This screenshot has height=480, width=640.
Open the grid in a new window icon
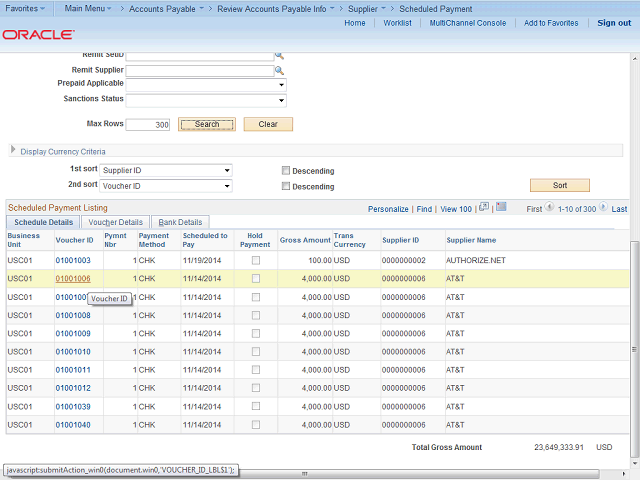(x=484, y=208)
